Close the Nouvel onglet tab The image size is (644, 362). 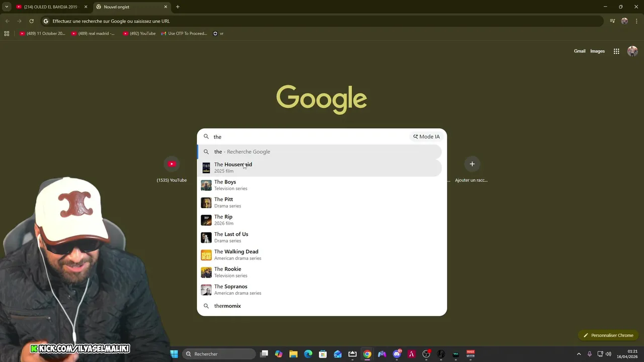click(166, 7)
